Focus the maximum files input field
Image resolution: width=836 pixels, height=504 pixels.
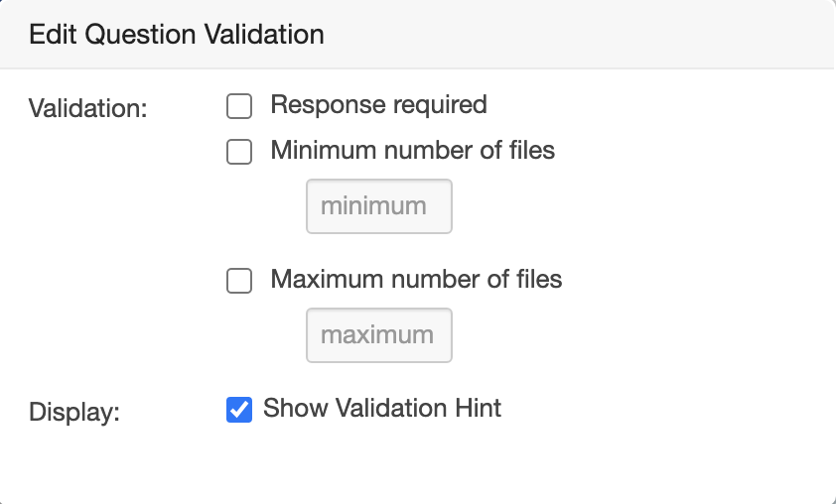[378, 335]
